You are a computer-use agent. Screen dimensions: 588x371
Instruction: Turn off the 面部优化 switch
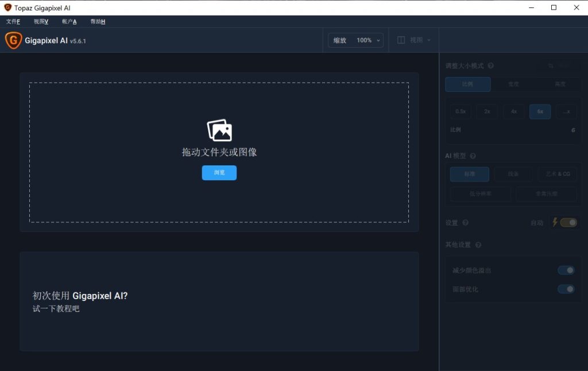click(566, 289)
